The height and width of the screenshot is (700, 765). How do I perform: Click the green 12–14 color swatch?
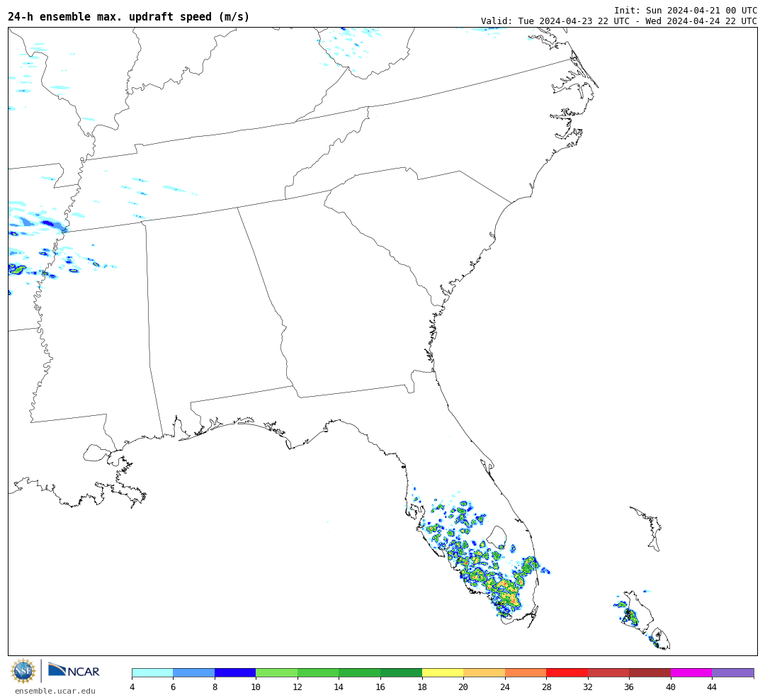[x=318, y=672]
